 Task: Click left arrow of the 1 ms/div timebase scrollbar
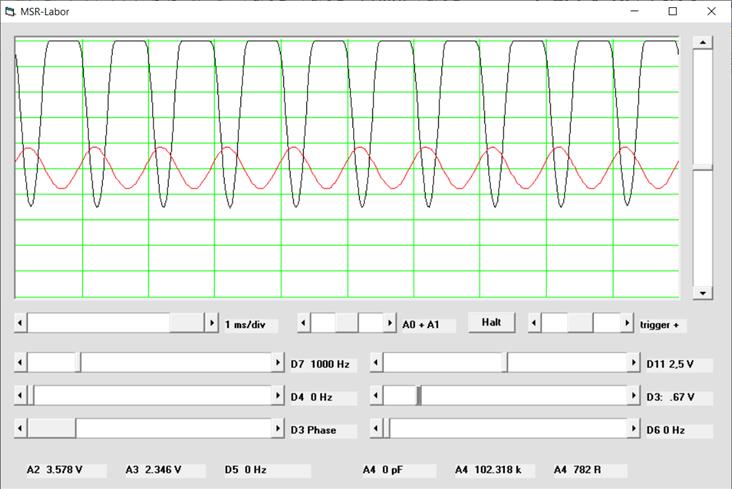tap(21, 324)
